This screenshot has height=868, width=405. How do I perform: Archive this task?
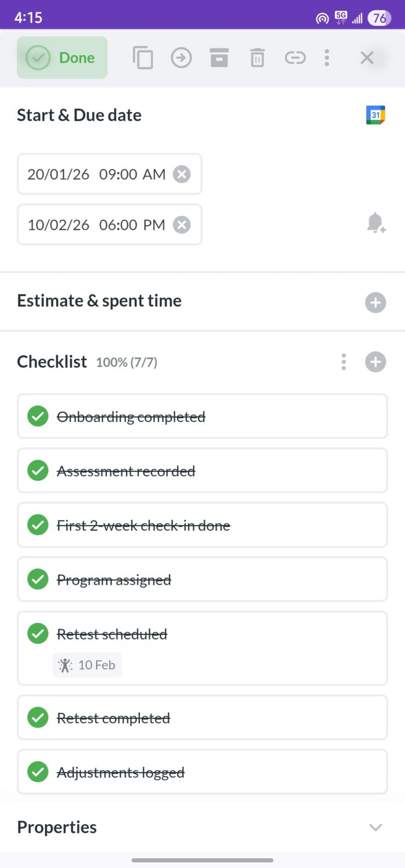point(219,57)
